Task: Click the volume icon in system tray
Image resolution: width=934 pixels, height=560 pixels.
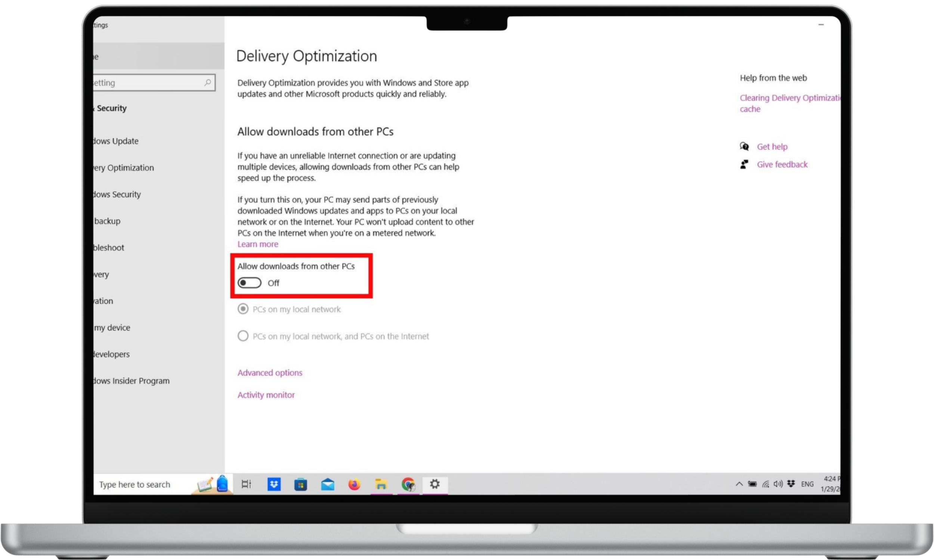Action: click(778, 484)
